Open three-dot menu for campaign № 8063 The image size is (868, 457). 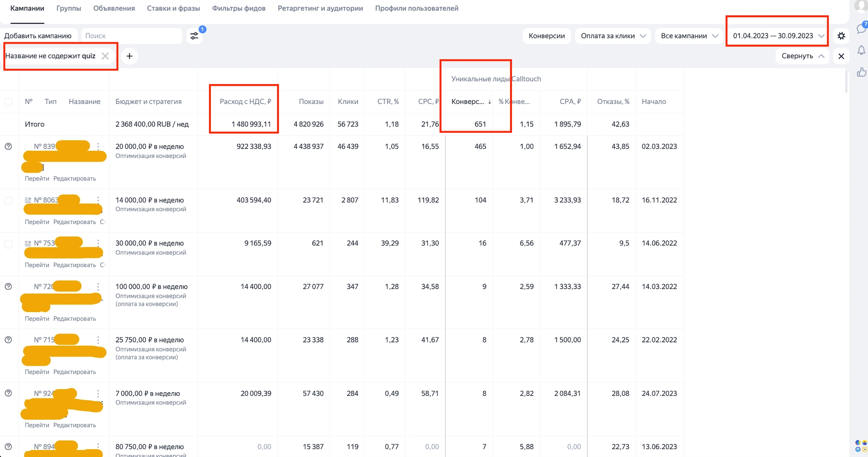(98, 200)
